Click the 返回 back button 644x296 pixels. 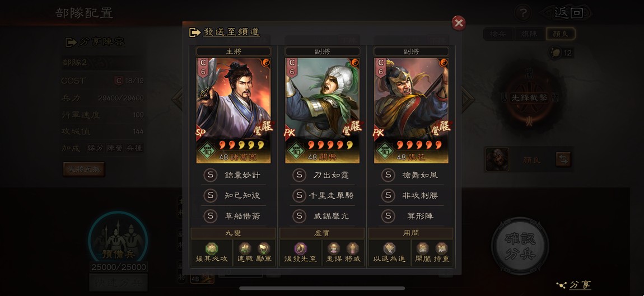[568, 13]
